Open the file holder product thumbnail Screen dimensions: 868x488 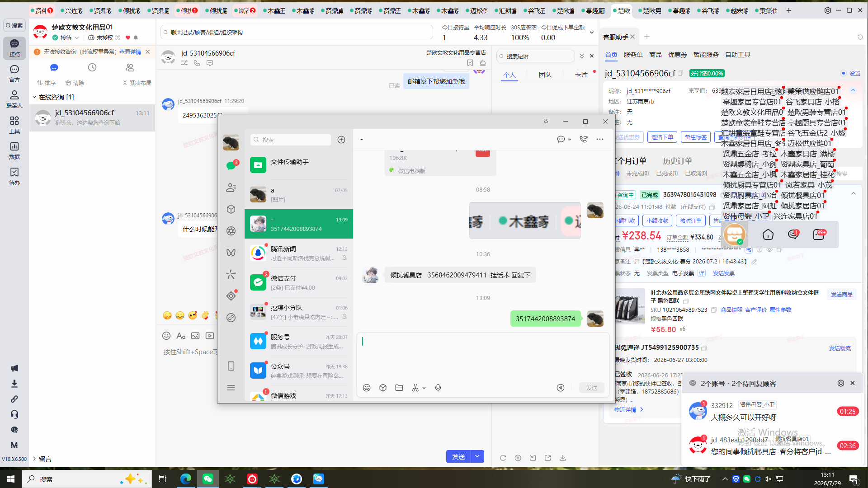630,306
